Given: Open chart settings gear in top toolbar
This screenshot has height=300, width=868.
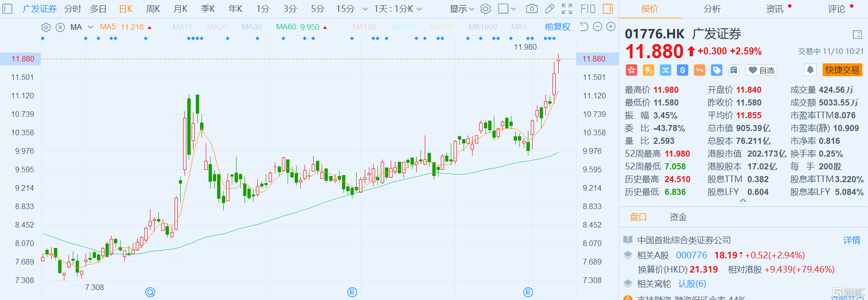Looking at the screenshot, I should click(x=486, y=9).
